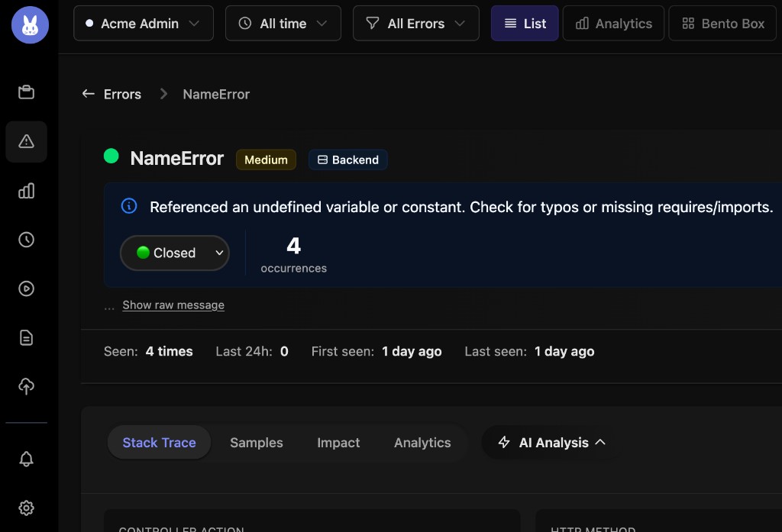Select the Stack Trace tab
The image size is (782, 532).
tap(159, 442)
